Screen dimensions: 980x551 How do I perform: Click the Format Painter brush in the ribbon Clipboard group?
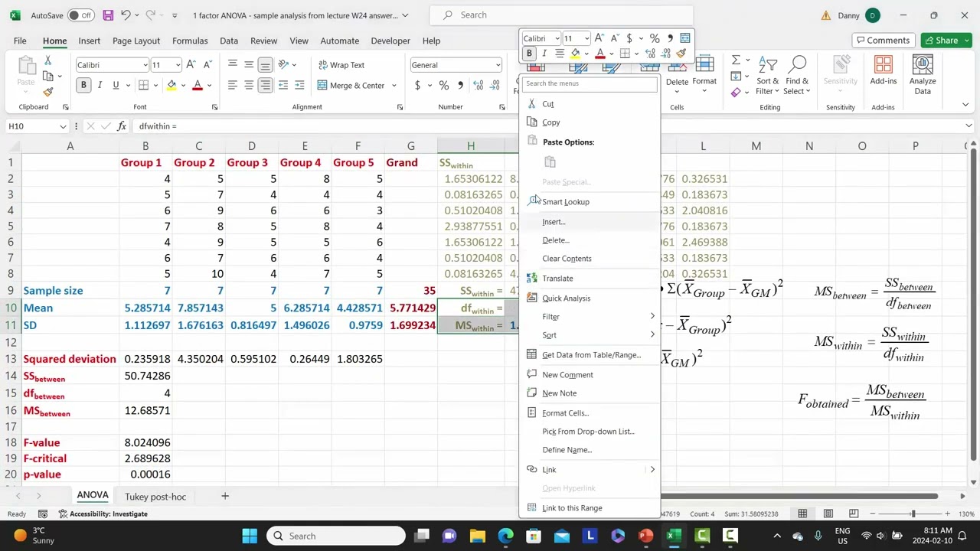[47, 93]
